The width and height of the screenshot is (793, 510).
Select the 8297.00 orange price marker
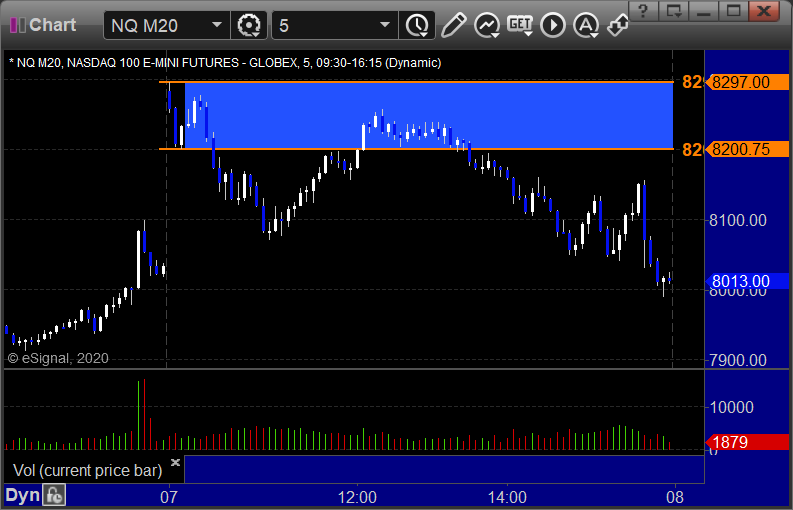tap(747, 82)
